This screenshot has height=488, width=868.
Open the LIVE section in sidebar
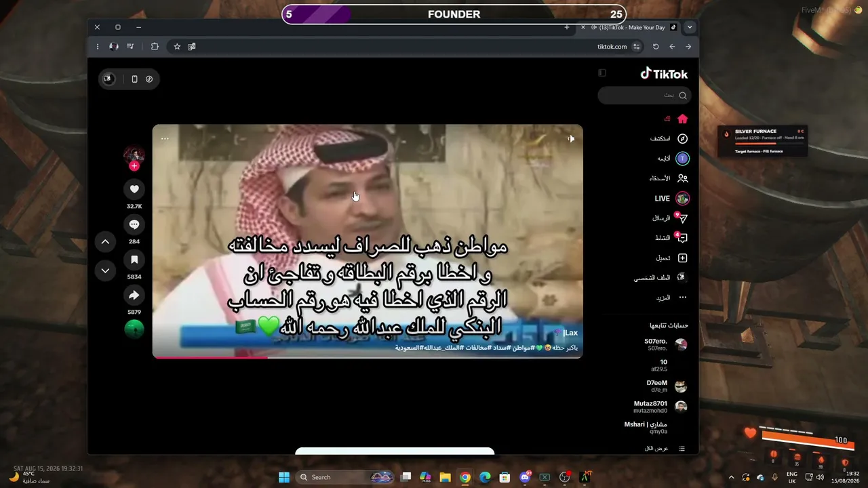click(672, 199)
